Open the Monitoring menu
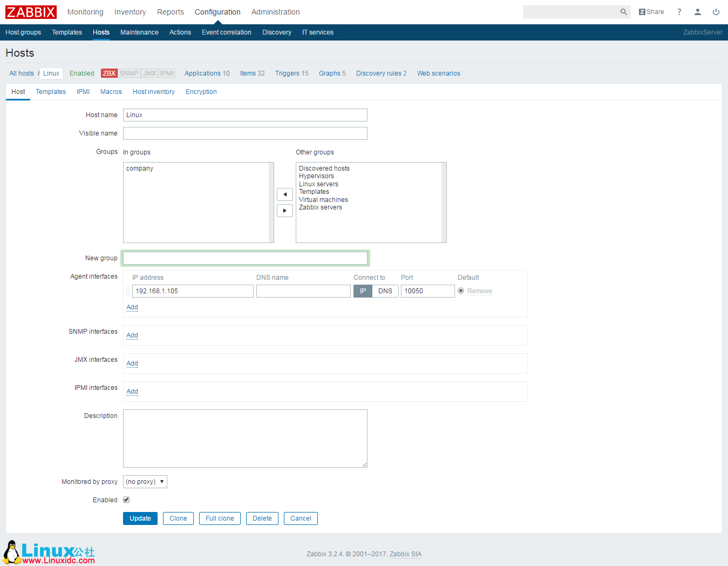This screenshot has width=728, height=566. coord(85,11)
